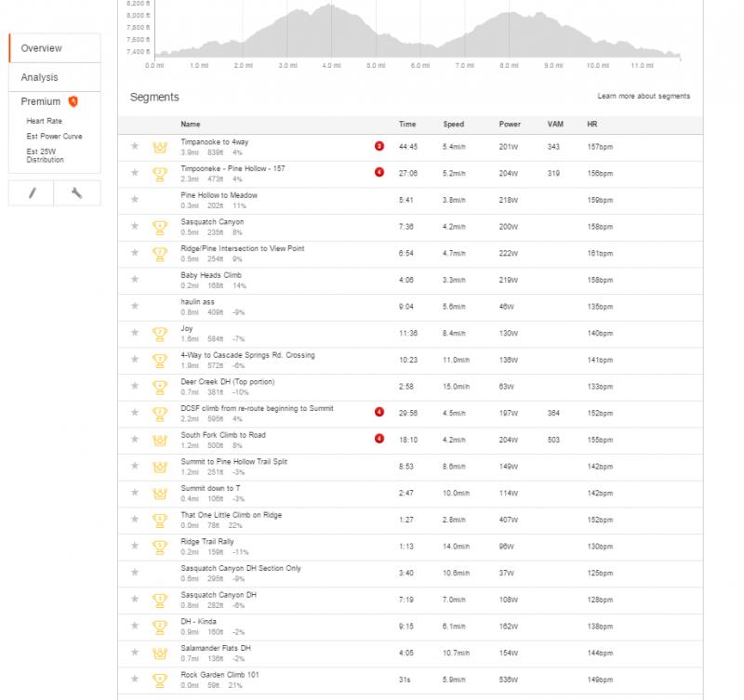Star the Timpooneke - Pine Hollow - 157 segment
The height and width of the screenshot is (700, 744).
coord(135,173)
